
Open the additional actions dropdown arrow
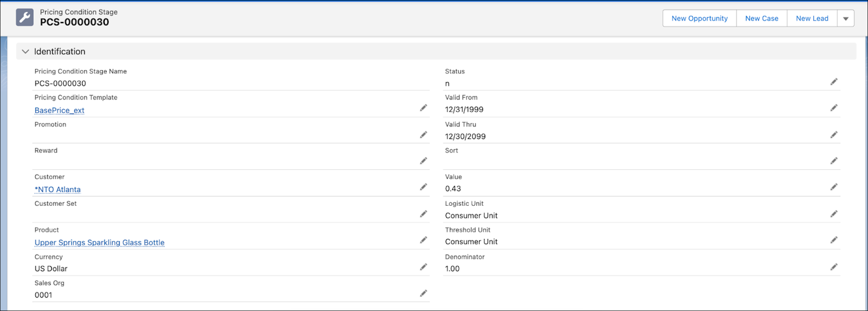846,18
